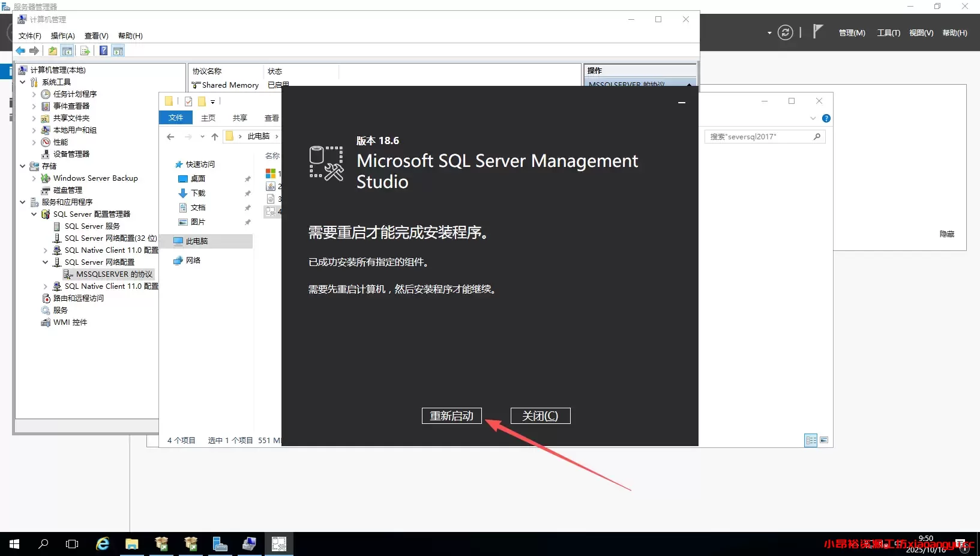Viewport: 980px width, 556px height.
Task: Click the export list icon in the toolbar
Action: pyautogui.click(x=85, y=50)
